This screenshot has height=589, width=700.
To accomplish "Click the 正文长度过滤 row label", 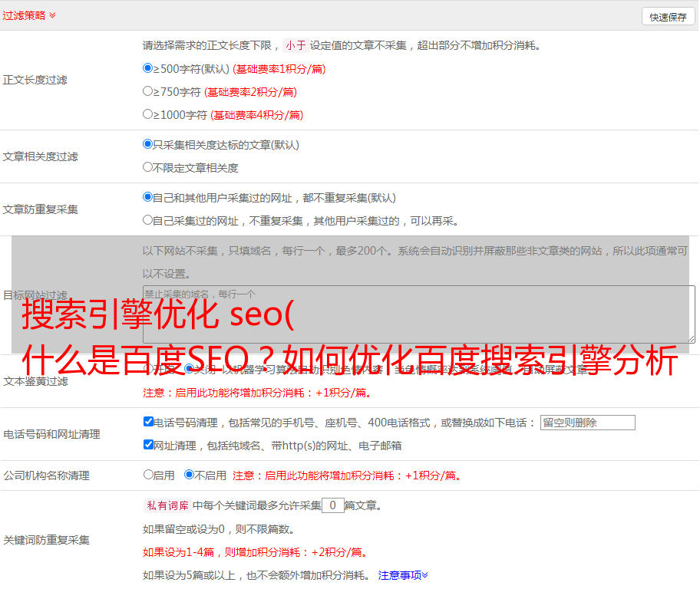I will 35,80.
